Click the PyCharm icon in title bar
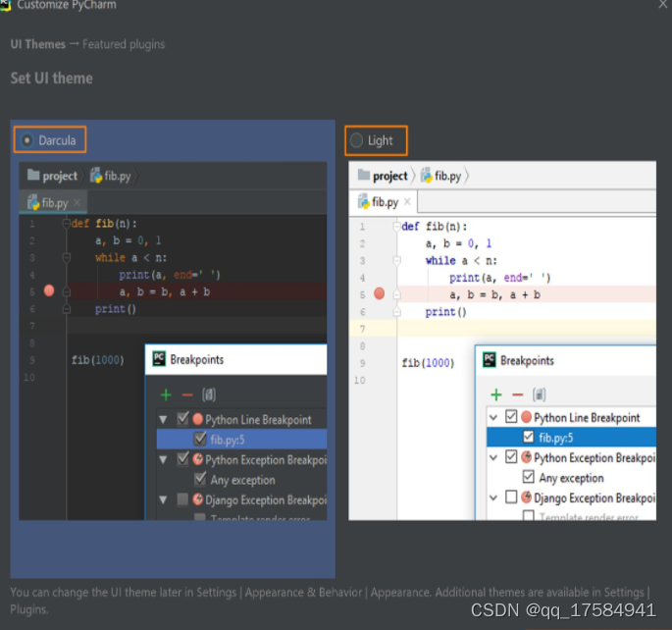This screenshot has width=672, height=630. click(x=5, y=5)
